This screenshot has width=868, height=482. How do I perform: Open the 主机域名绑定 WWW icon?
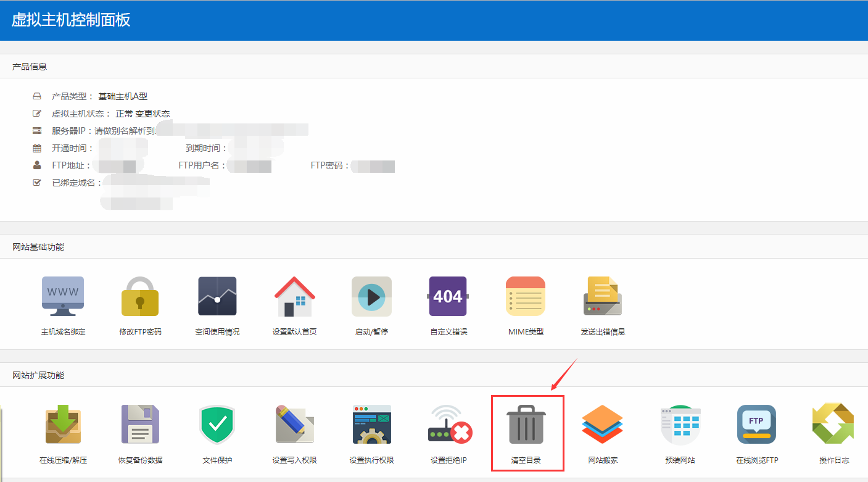[63, 297]
